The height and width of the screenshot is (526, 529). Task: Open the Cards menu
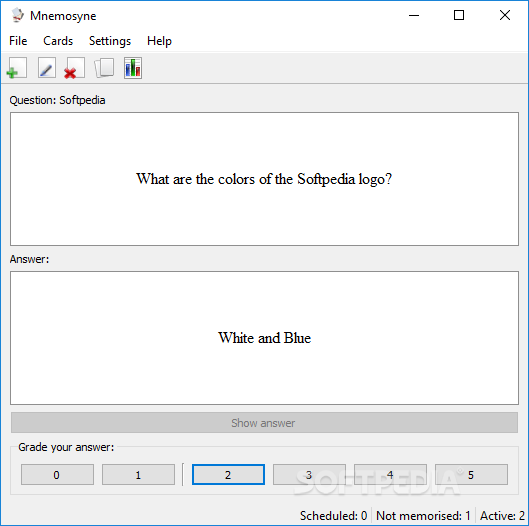point(58,41)
